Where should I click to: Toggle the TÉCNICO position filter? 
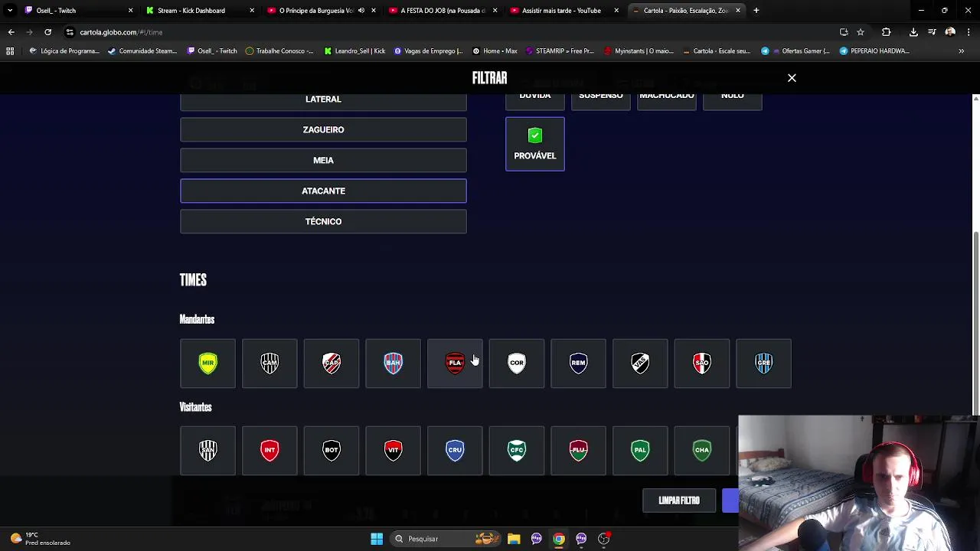click(x=323, y=221)
